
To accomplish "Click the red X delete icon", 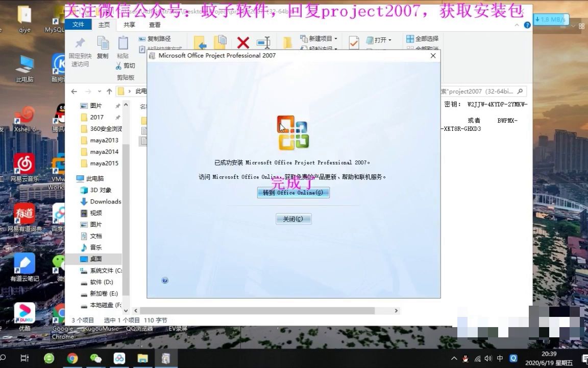I will 242,43.
